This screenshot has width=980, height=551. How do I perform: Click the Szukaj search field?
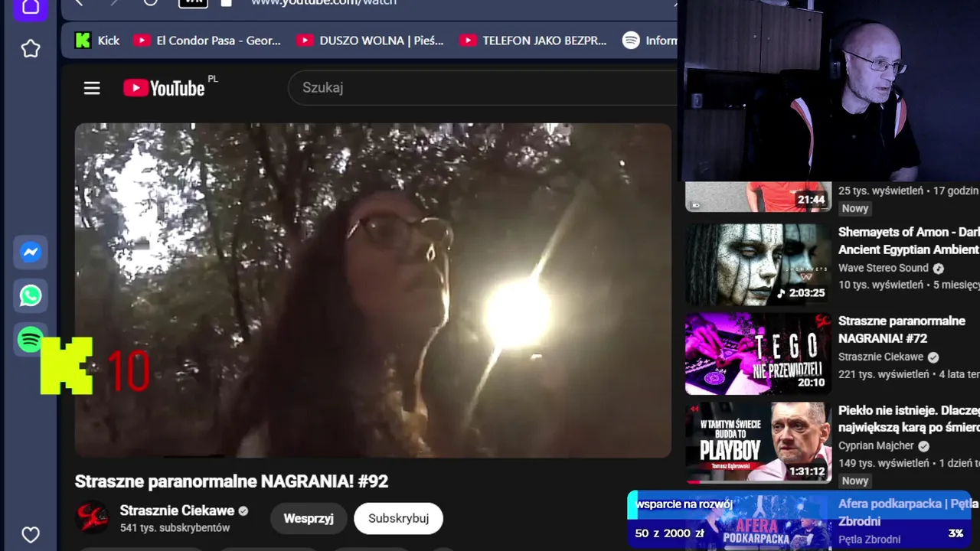(482, 88)
